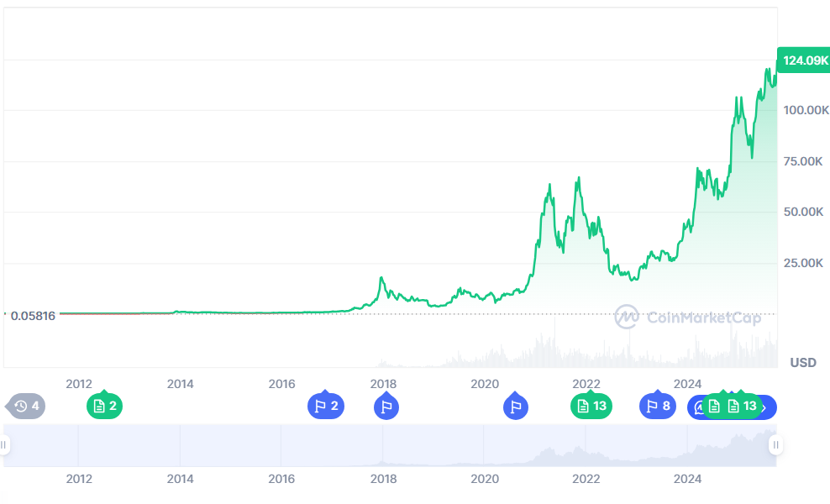This screenshot has width=830, height=504.
Task: Grab the left range slider handle
Action: pos(5,444)
